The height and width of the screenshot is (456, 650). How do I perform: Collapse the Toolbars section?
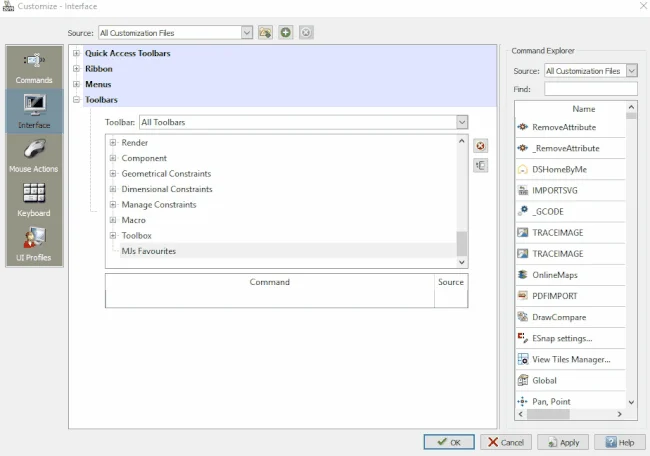77,100
